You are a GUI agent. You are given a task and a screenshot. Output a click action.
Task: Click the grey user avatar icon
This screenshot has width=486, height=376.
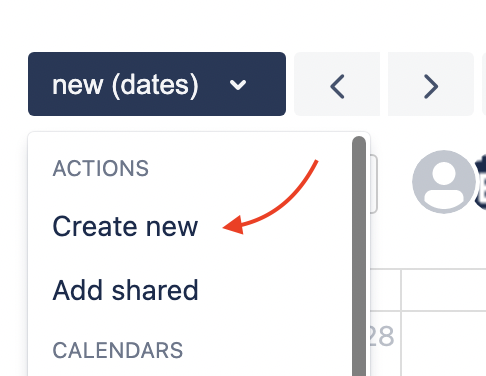tap(444, 181)
